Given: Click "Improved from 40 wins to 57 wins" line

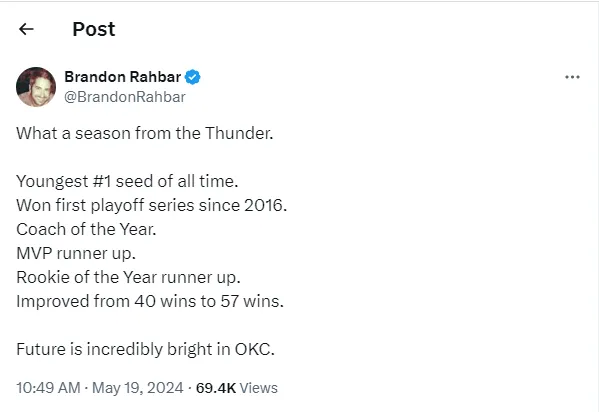Looking at the screenshot, I should tap(150, 301).
